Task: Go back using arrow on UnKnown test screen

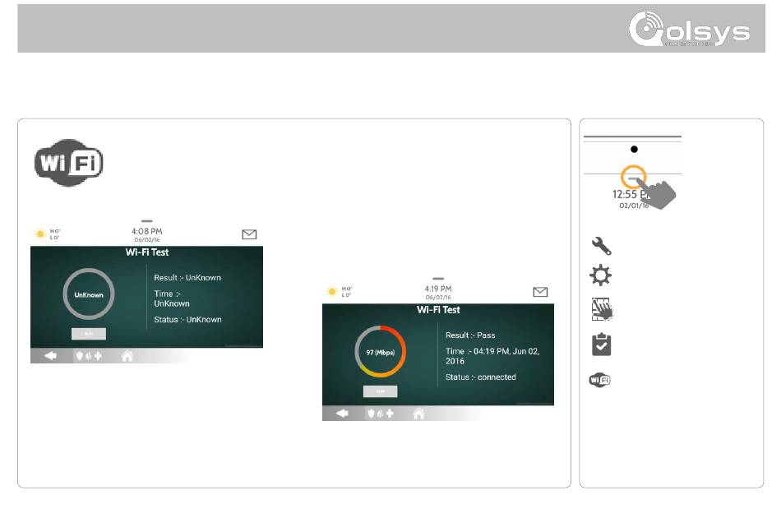Action: tap(50, 356)
